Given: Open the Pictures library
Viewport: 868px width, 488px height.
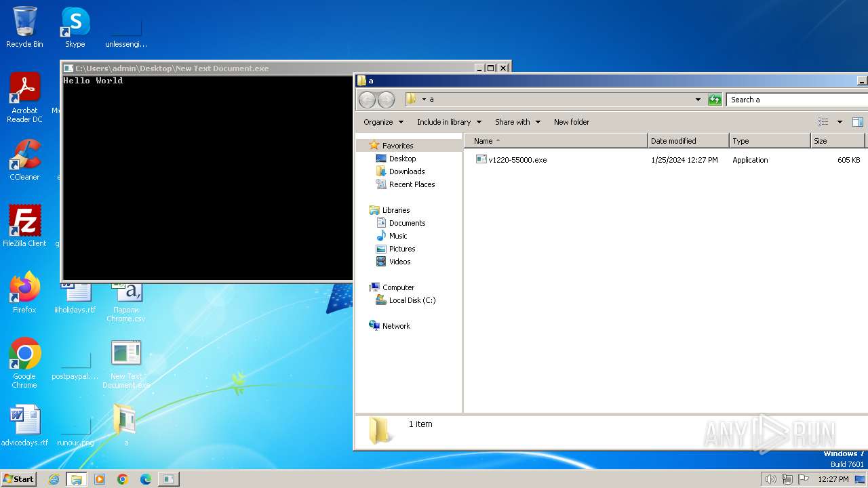Looking at the screenshot, I should click(402, 249).
